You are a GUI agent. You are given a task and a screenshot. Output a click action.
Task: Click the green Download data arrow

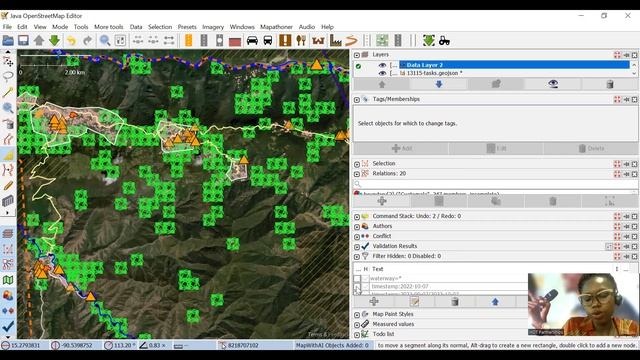tap(54, 40)
